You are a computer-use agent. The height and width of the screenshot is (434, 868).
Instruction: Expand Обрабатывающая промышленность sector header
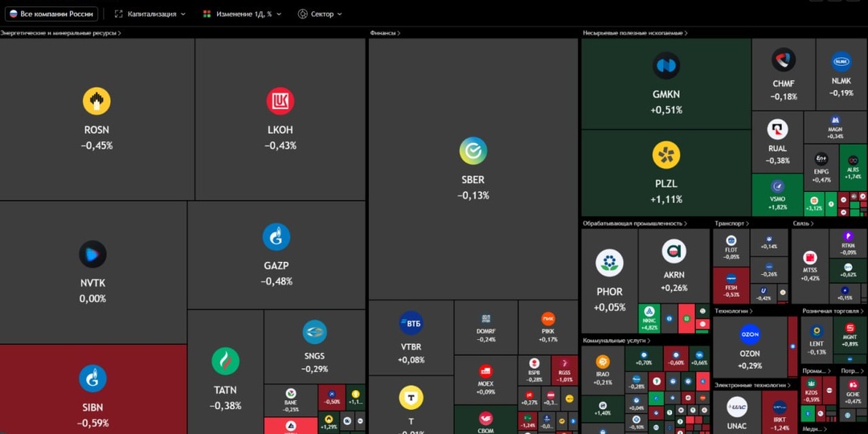634,223
